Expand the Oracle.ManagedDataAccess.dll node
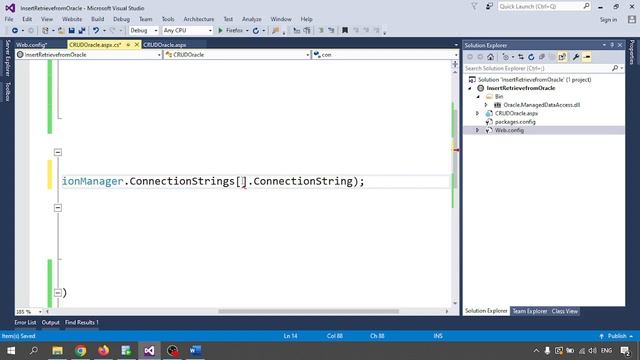Screen dimensions: 640x360 (x=486, y=105)
